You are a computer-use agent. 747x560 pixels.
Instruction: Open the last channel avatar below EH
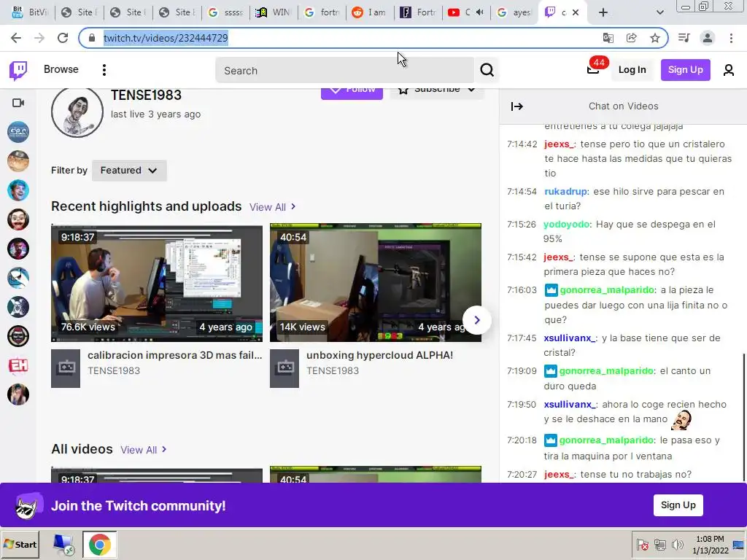pos(18,394)
